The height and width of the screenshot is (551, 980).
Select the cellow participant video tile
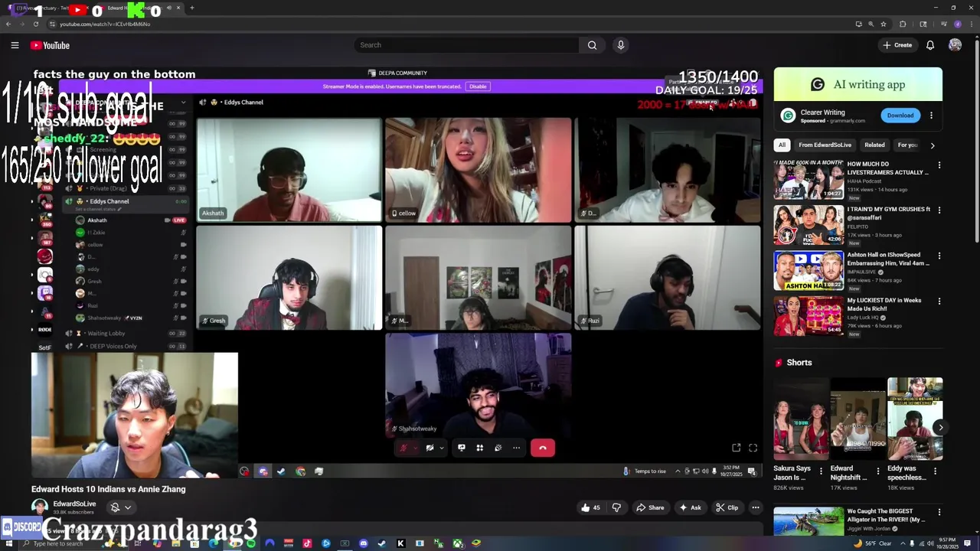pyautogui.click(x=478, y=169)
